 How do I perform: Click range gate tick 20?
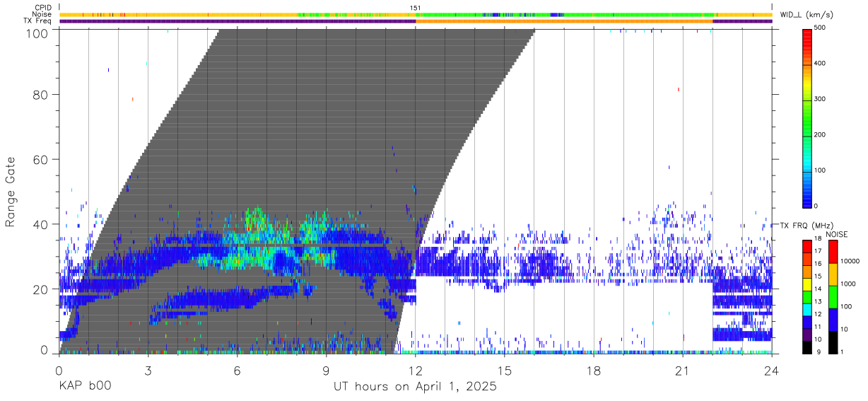(41, 289)
